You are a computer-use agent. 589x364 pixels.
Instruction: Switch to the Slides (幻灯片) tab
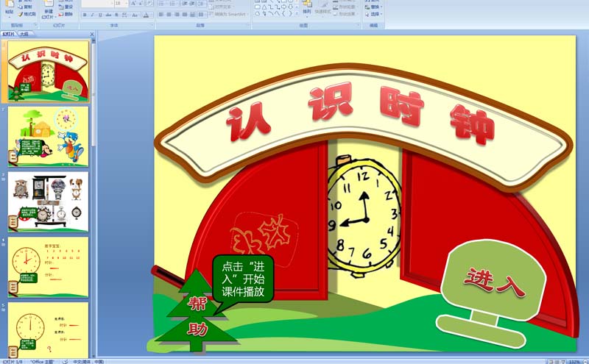[9, 34]
